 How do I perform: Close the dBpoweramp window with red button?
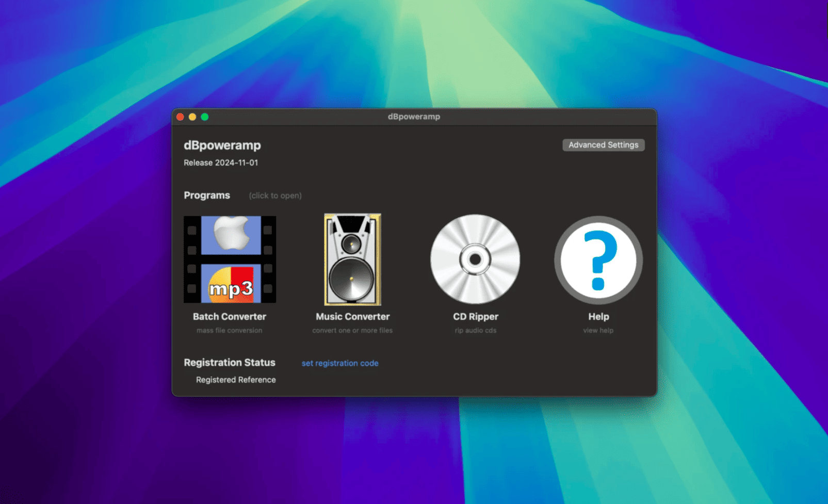tap(180, 117)
